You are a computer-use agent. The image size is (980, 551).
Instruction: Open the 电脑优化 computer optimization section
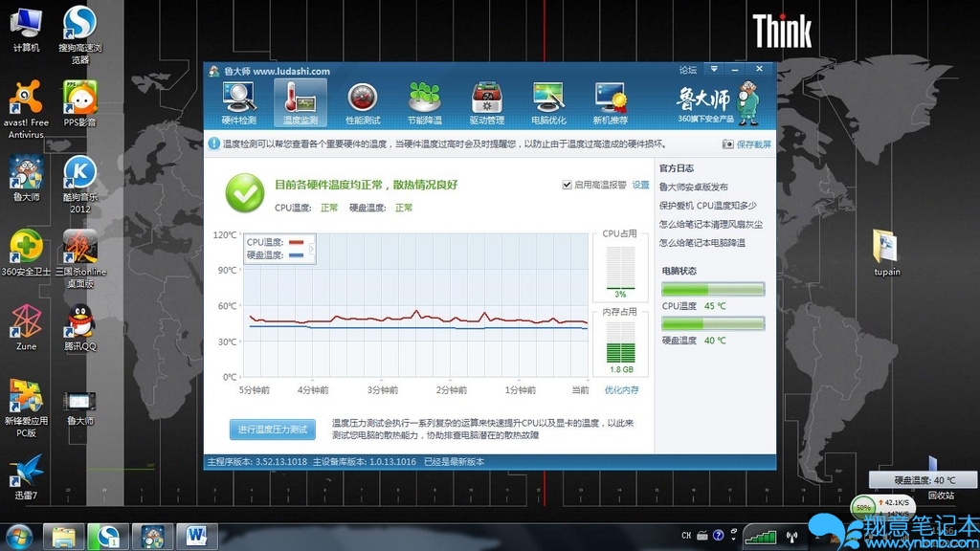click(548, 103)
